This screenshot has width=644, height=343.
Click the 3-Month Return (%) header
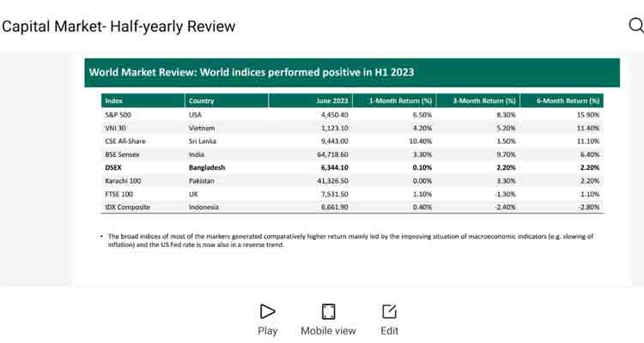click(484, 101)
